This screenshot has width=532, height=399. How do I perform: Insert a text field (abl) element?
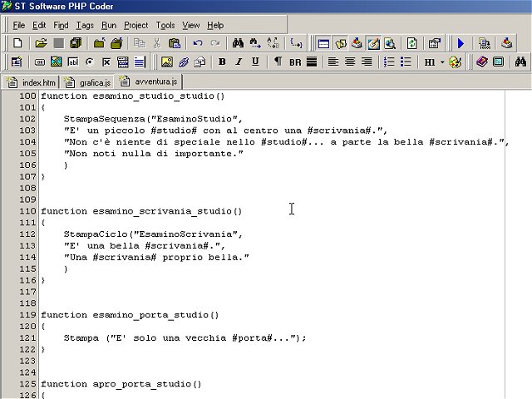[x=73, y=62]
